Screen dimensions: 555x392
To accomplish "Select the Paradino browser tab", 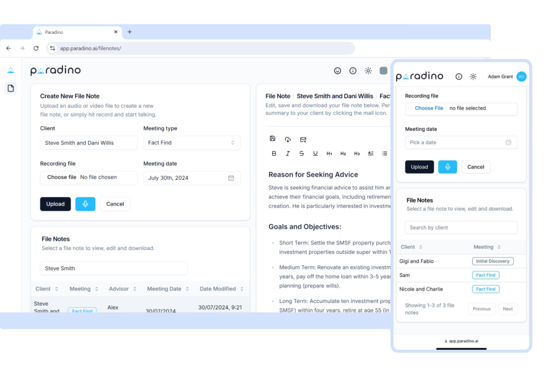I will [76, 32].
